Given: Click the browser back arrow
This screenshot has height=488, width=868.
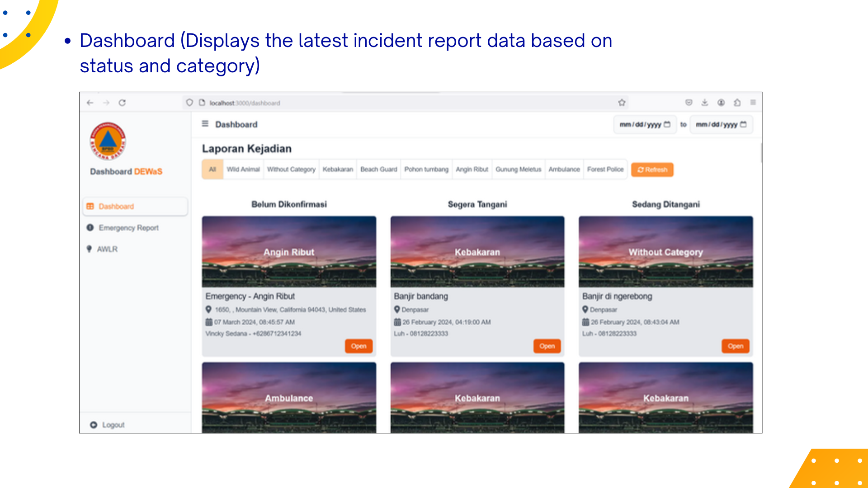Looking at the screenshot, I should pos(90,103).
